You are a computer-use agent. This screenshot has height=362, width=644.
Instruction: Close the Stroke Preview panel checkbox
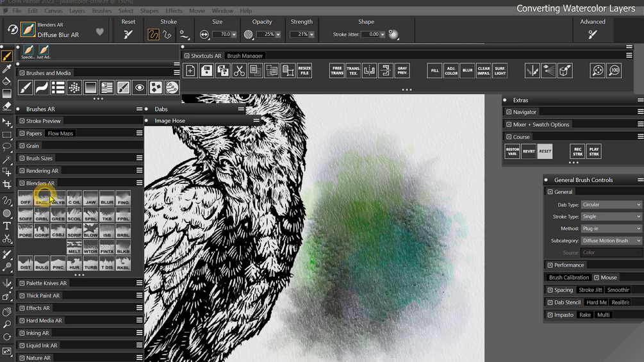(22, 121)
